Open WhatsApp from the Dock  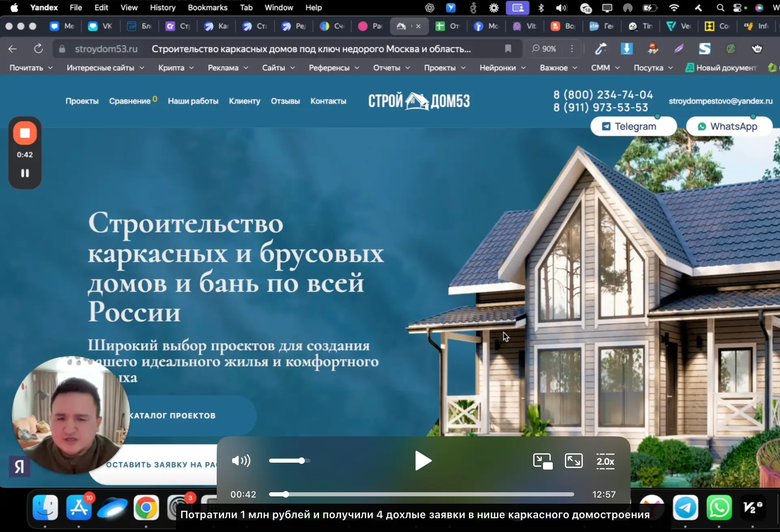point(719,507)
